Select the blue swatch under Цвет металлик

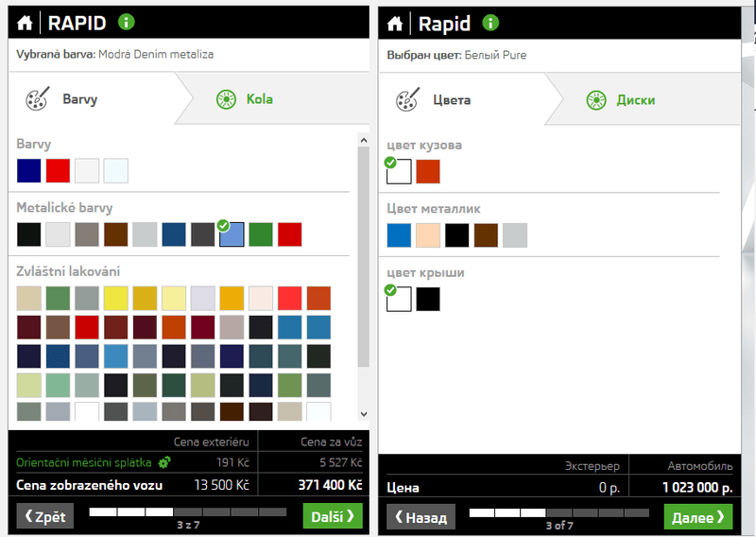(x=399, y=235)
